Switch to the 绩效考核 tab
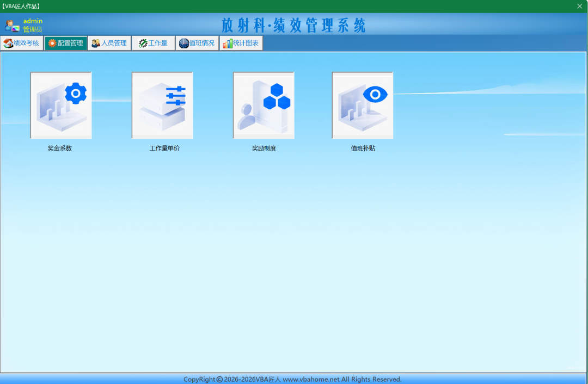The width and height of the screenshot is (588, 384). [22, 43]
